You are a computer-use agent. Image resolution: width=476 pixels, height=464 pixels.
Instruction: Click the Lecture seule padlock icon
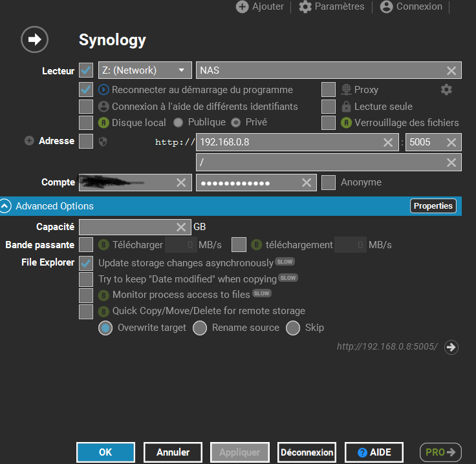click(346, 107)
